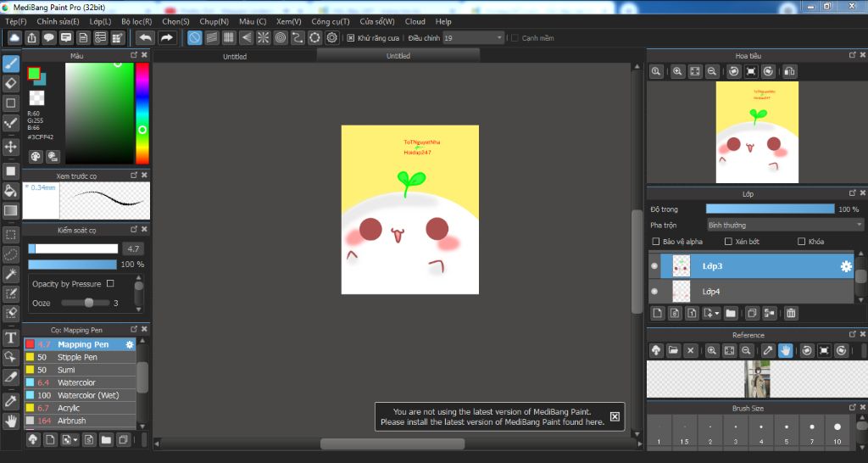Viewport: 868px width, 463px height.
Task: Open the Bộ lọc(R) menu
Action: coord(136,21)
